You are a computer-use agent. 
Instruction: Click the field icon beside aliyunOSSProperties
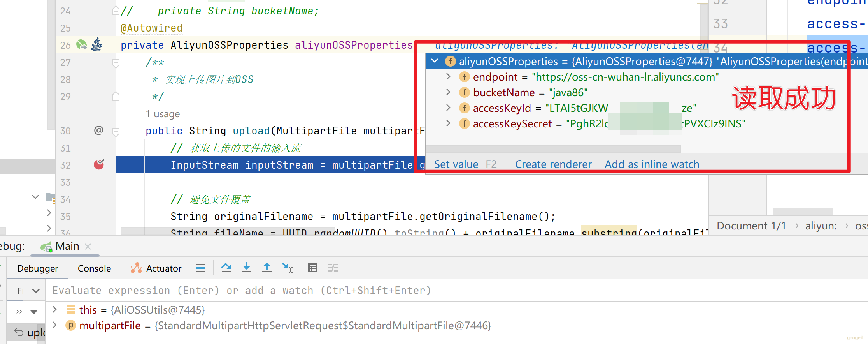tap(451, 61)
